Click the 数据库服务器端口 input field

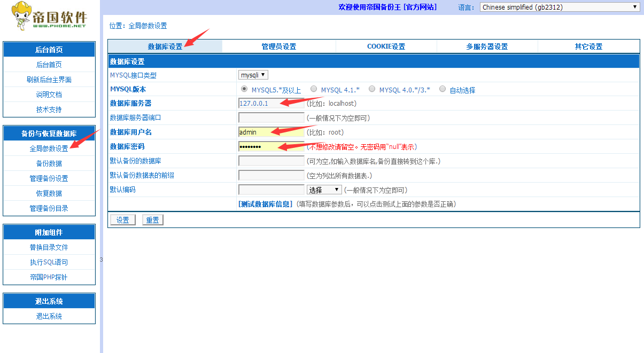click(x=271, y=117)
